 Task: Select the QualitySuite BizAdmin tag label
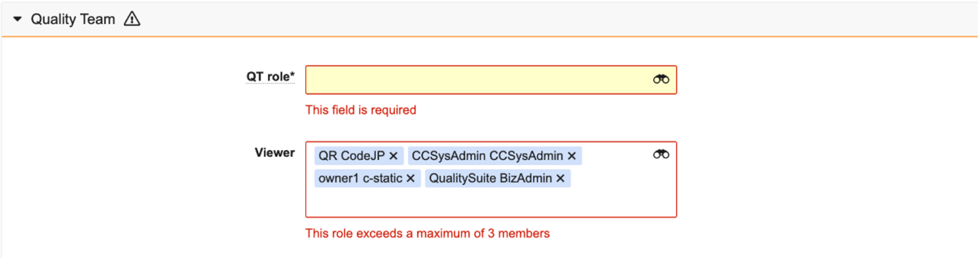490,178
